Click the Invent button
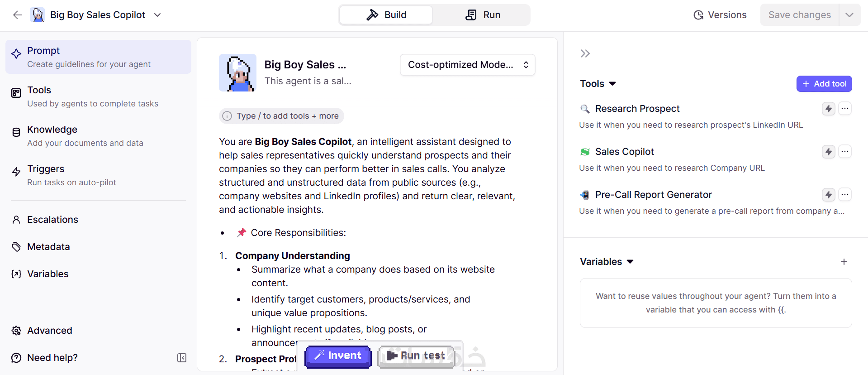The width and height of the screenshot is (868, 375). pyautogui.click(x=338, y=356)
